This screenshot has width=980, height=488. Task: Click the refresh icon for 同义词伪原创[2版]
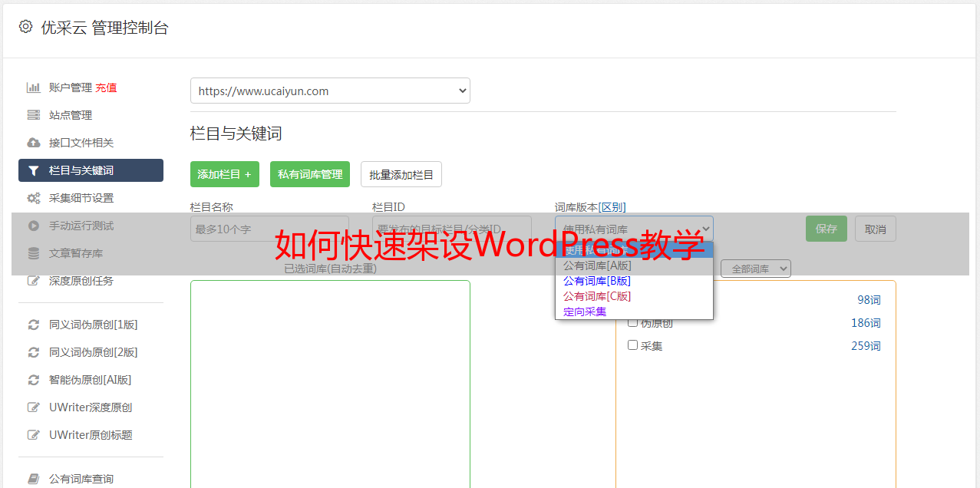click(34, 352)
